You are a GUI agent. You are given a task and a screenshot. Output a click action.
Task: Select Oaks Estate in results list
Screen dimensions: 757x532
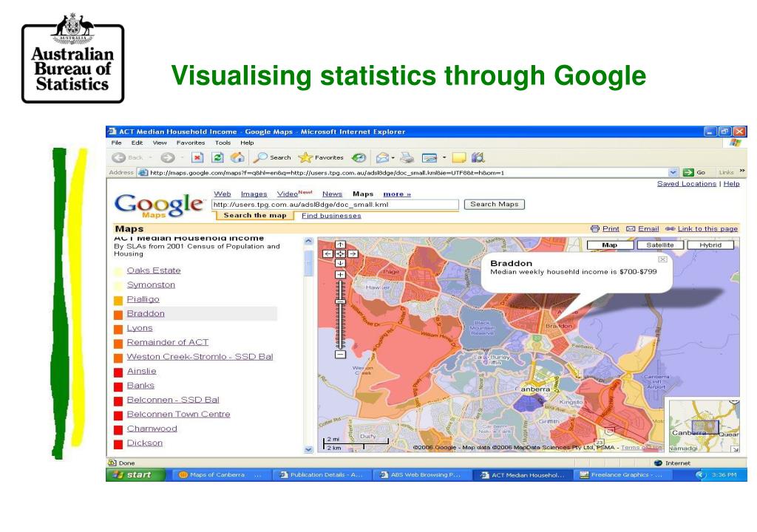click(x=154, y=270)
